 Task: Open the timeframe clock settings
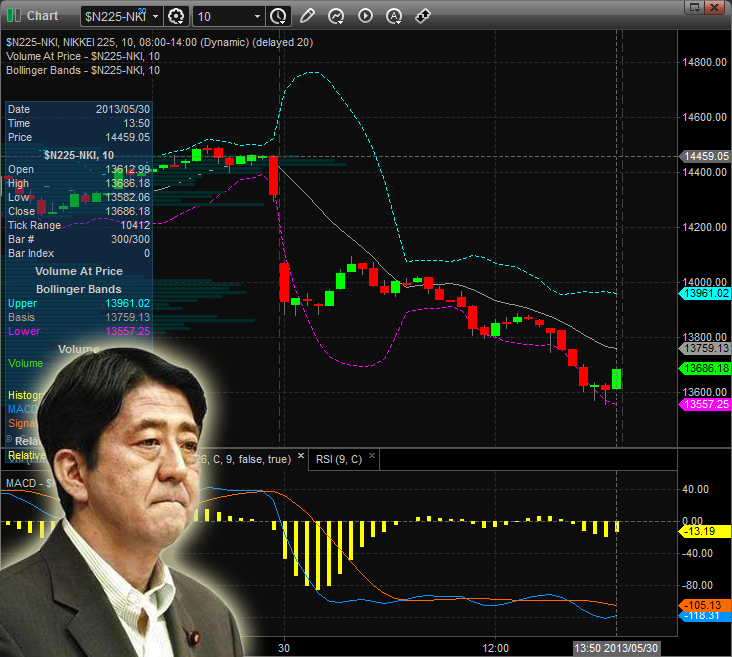278,16
